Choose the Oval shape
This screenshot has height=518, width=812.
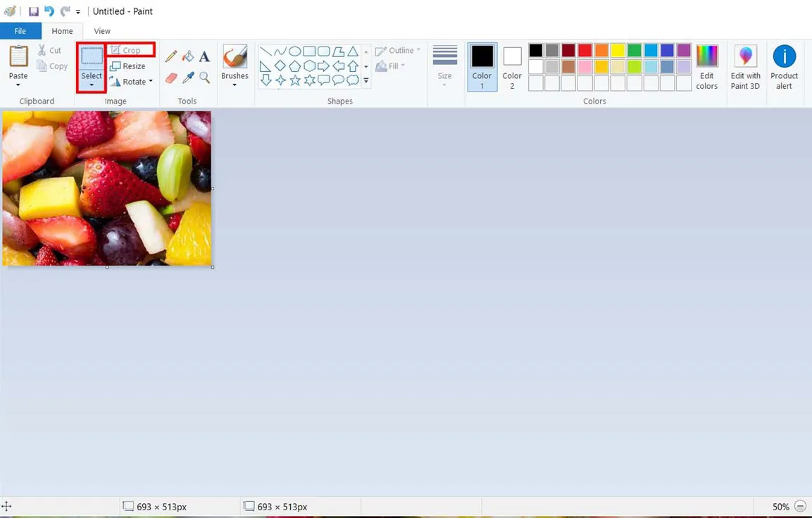tap(294, 51)
